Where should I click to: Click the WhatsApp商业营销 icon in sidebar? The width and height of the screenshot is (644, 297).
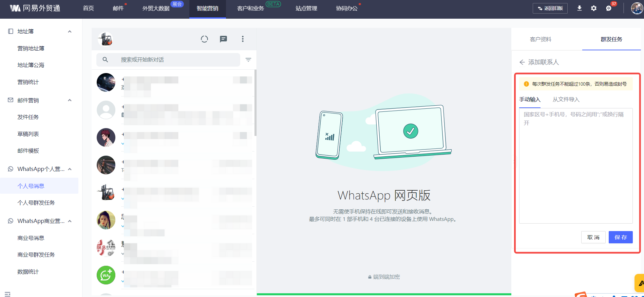[11, 221]
